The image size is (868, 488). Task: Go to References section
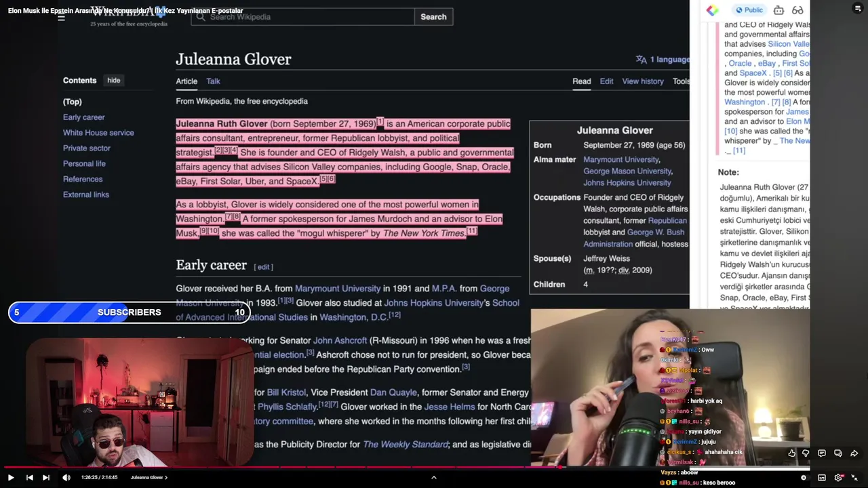click(x=83, y=180)
